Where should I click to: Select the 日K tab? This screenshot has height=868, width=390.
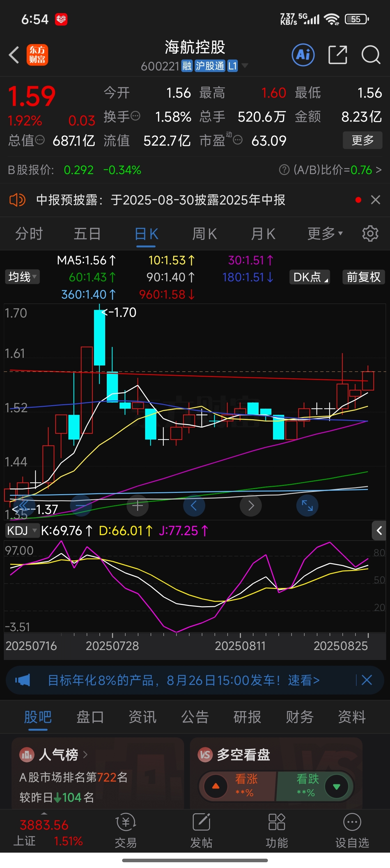146,234
